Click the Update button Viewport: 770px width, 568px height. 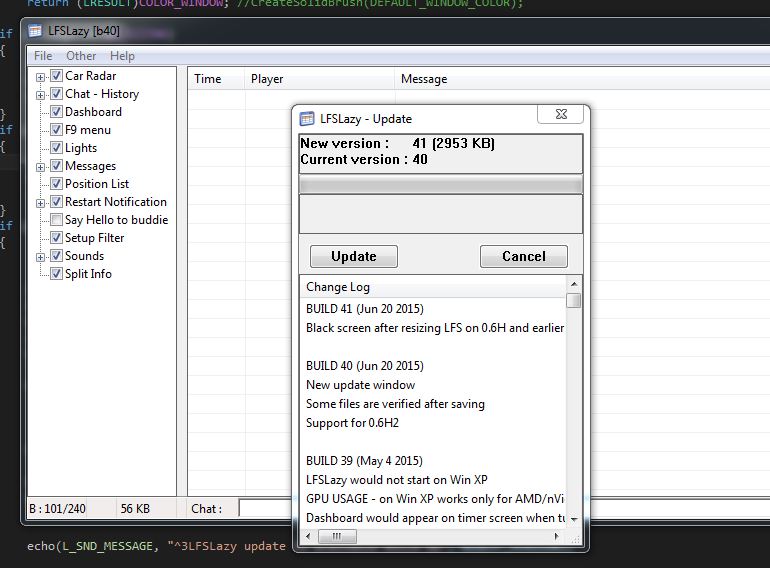[x=354, y=256]
